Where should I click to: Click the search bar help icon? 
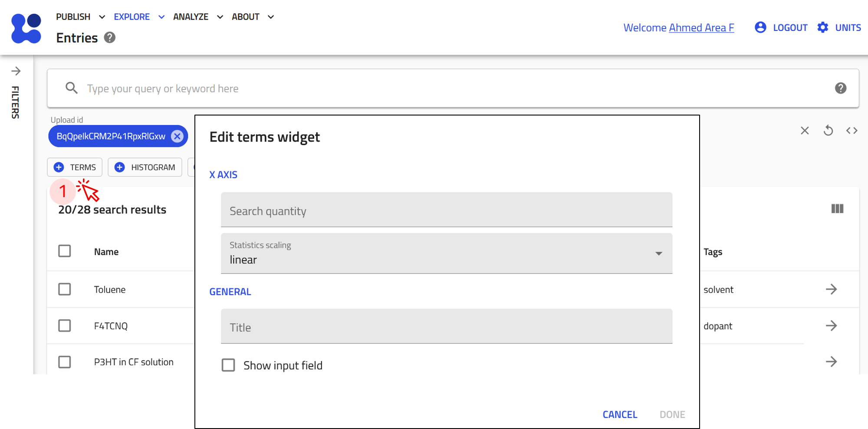[x=840, y=88]
